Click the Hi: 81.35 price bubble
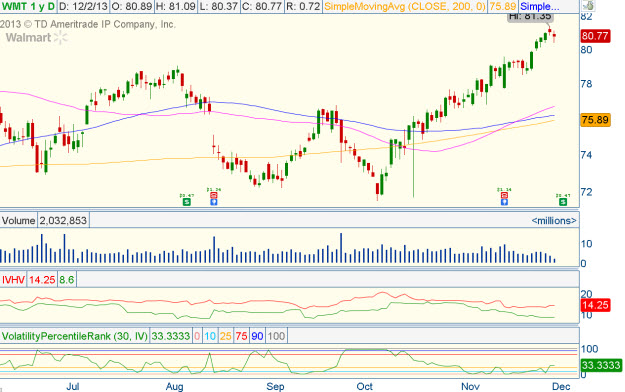Screen dimensions: 625x392 click(530, 17)
